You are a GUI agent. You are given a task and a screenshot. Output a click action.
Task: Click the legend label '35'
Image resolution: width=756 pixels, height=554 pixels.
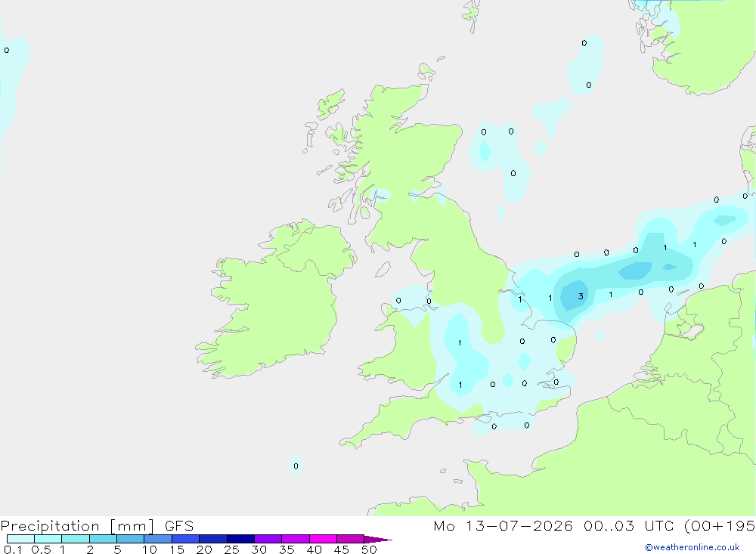(x=287, y=549)
